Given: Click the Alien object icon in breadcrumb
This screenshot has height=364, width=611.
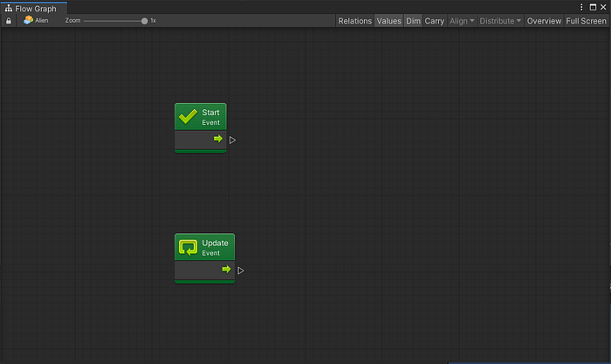Looking at the screenshot, I should coord(28,20).
